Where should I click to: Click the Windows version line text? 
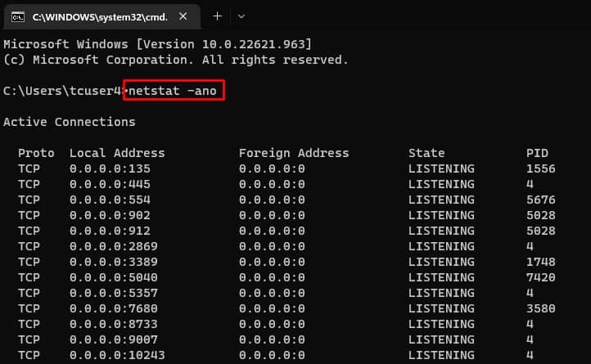tap(157, 44)
